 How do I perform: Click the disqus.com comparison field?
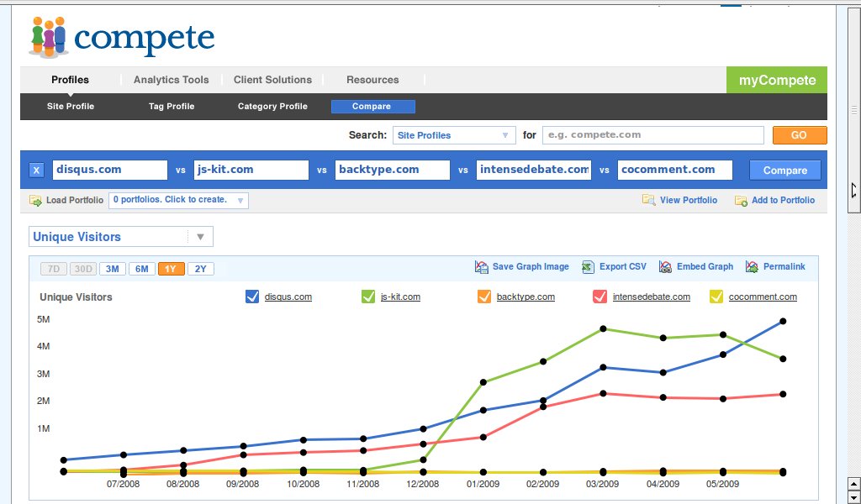pos(110,170)
